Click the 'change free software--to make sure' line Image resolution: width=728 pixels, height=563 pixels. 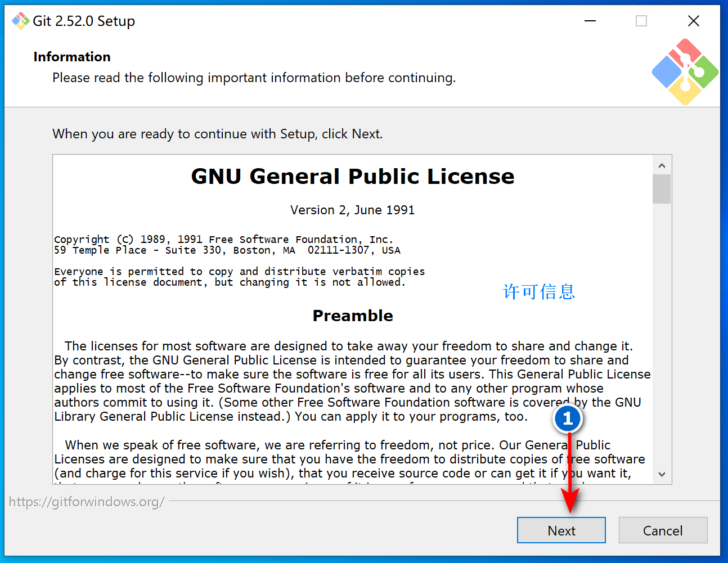(352, 374)
